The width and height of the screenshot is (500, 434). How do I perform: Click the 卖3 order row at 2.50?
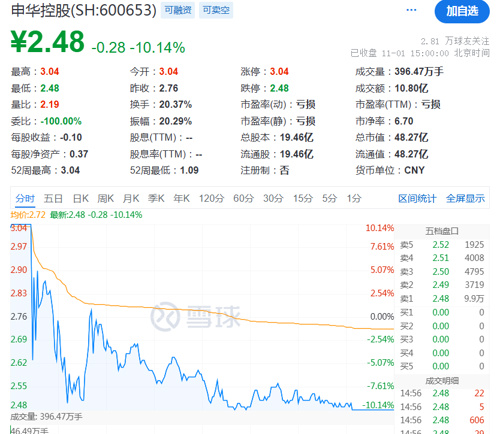click(442, 272)
